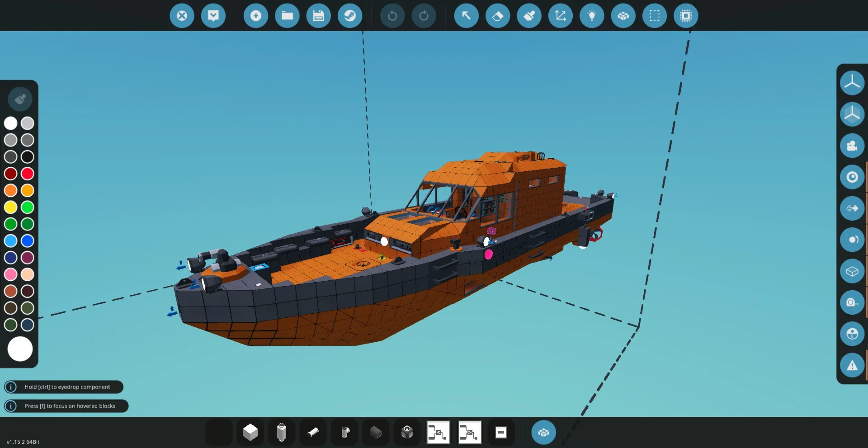Screen dimensions: 868x448
Task: Select the paint brush tool in top toolbar
Action: point(529,16)
